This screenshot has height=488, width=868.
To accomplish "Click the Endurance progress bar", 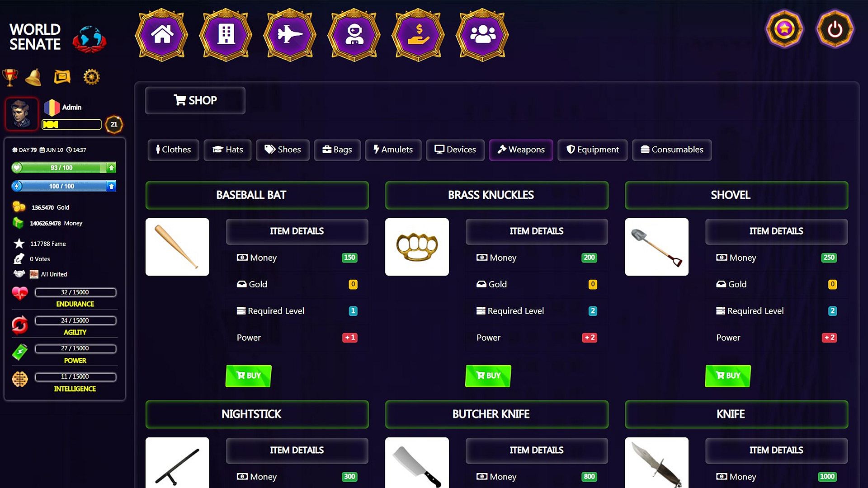I will (x=75, y=292).
